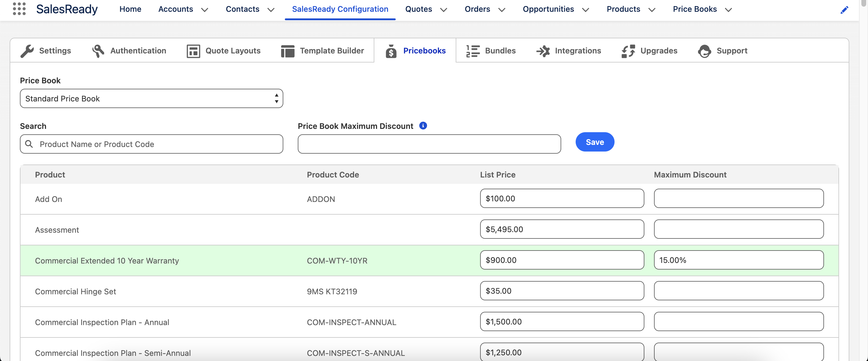Viewport: 868px width, 361px height.
Task: Expand the Opportunities menu chevron
Action: click(586, 10)
